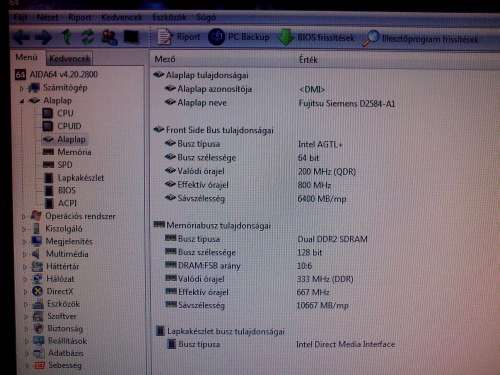Switch to the Kedvencek tab in sidebar

point(69,59)
